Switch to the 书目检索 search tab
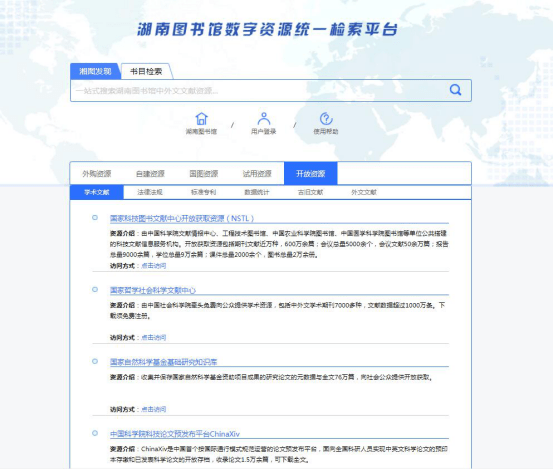This screenshot has width=554, height=469. pos(146,71)
